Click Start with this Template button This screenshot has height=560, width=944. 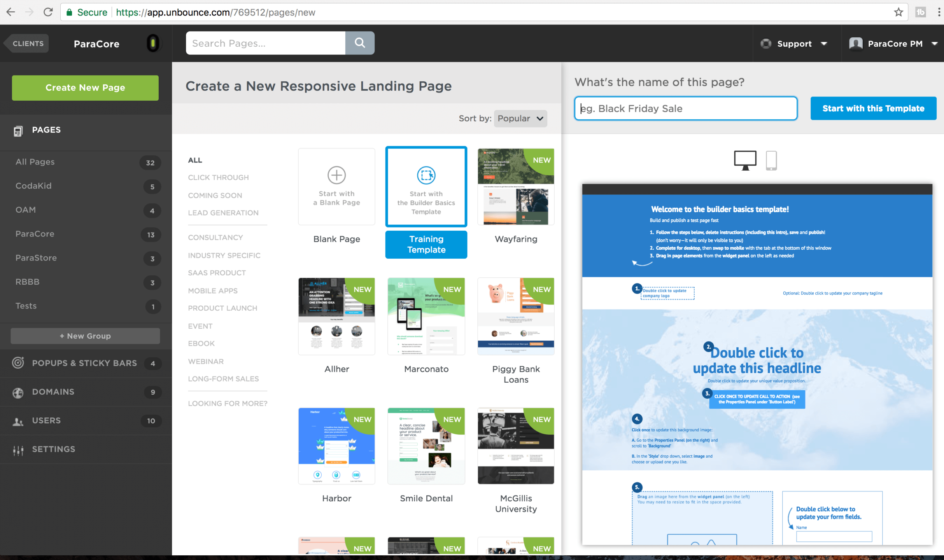(x=873, y=108)
